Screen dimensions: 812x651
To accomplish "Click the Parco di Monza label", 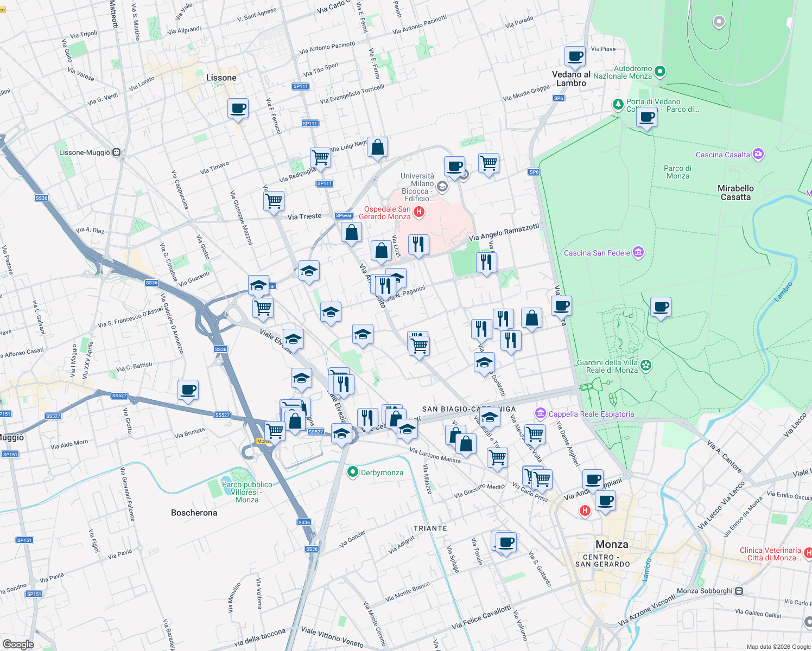I will tap(677, 172).
